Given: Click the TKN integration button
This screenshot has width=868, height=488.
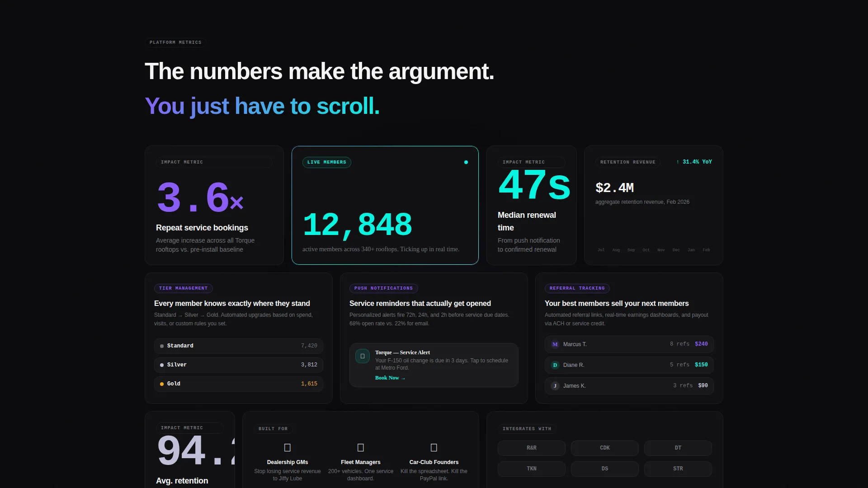Looking at the screenshot, I should coord(532,469).
